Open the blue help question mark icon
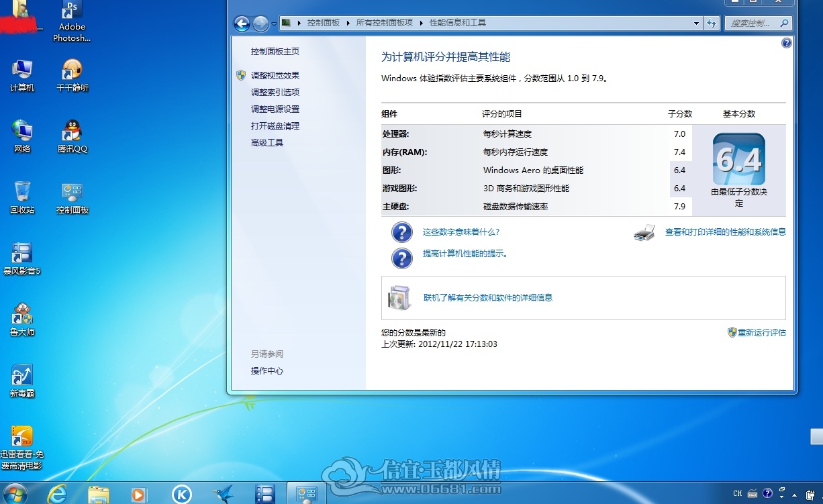Screen dimensions: 823x504 click(x=787, y=43)
